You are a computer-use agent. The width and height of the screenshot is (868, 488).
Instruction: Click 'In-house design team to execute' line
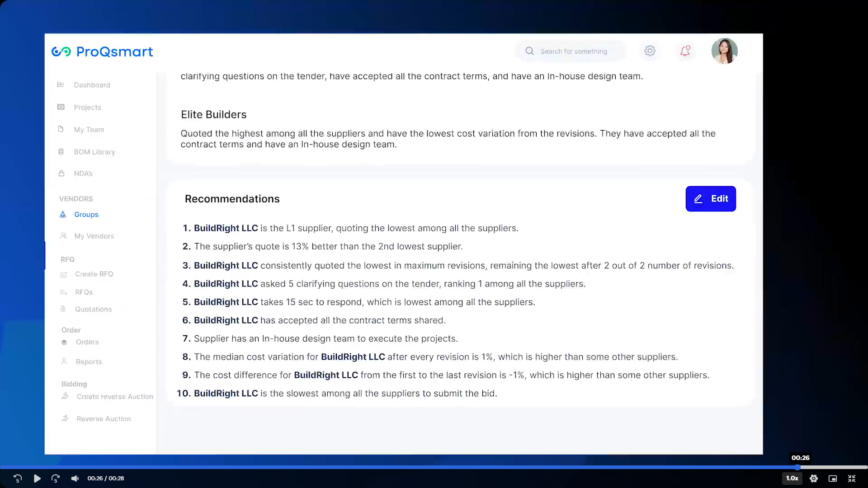click(320, 338)
